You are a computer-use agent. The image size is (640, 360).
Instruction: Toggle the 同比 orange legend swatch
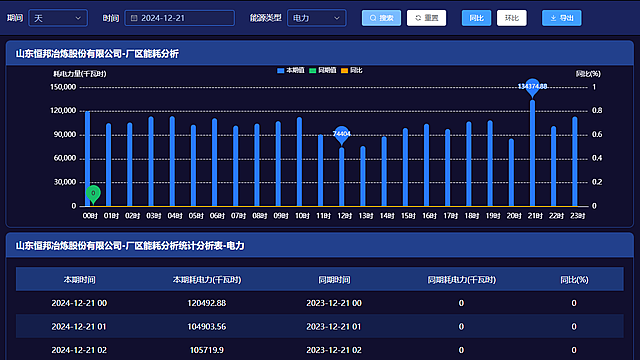(x=344, y=71)
